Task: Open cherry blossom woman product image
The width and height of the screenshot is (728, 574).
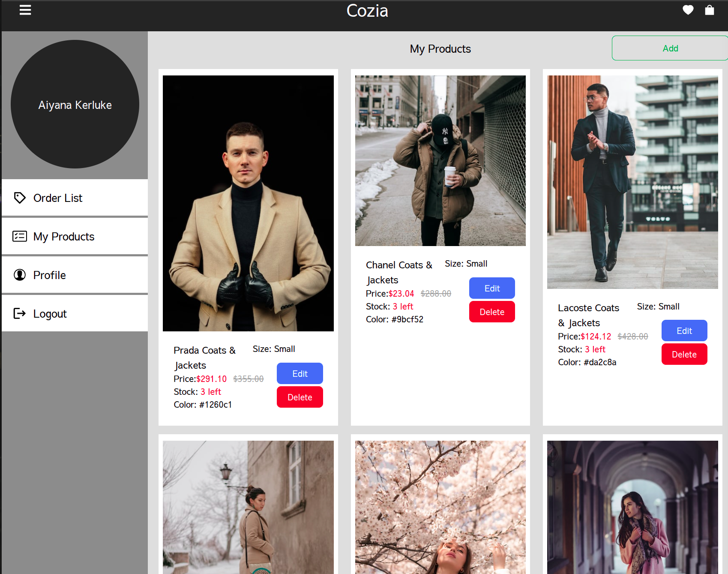Action: 440,507
